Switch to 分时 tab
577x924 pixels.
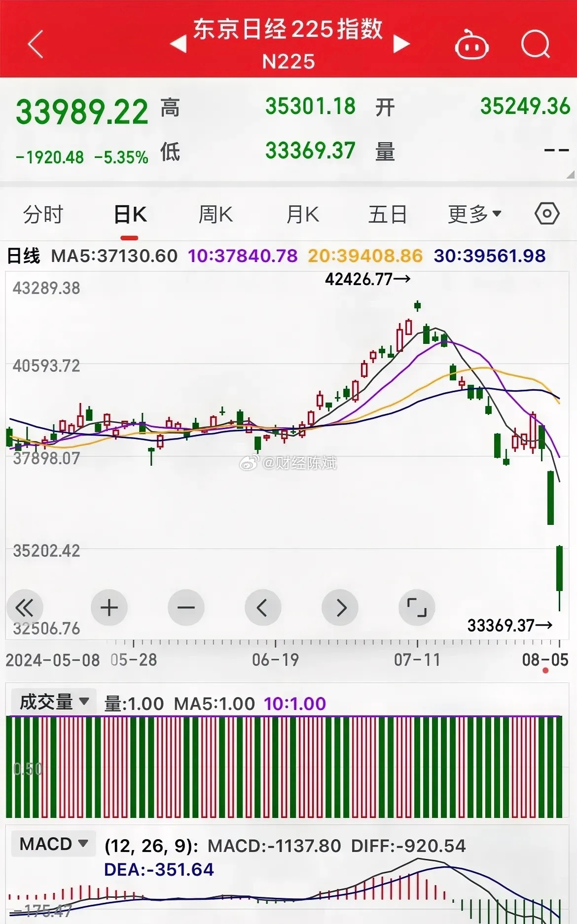43,215
